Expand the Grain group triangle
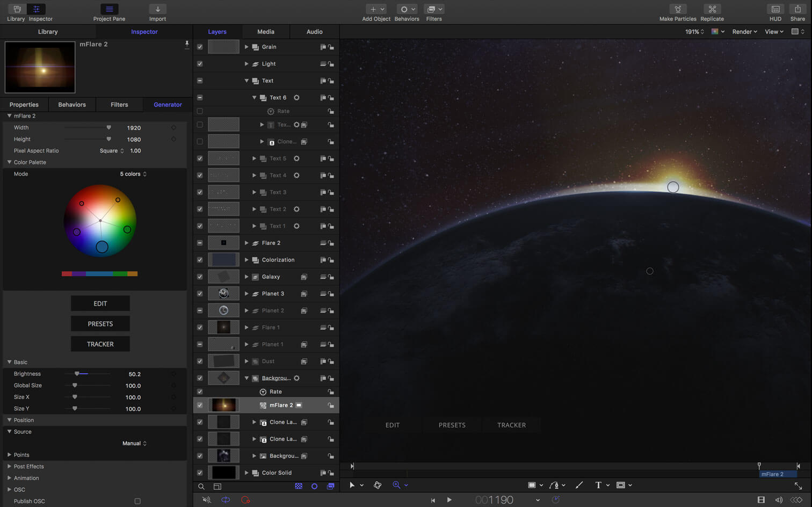The image size is (812, 507). (x=247, y=47)
